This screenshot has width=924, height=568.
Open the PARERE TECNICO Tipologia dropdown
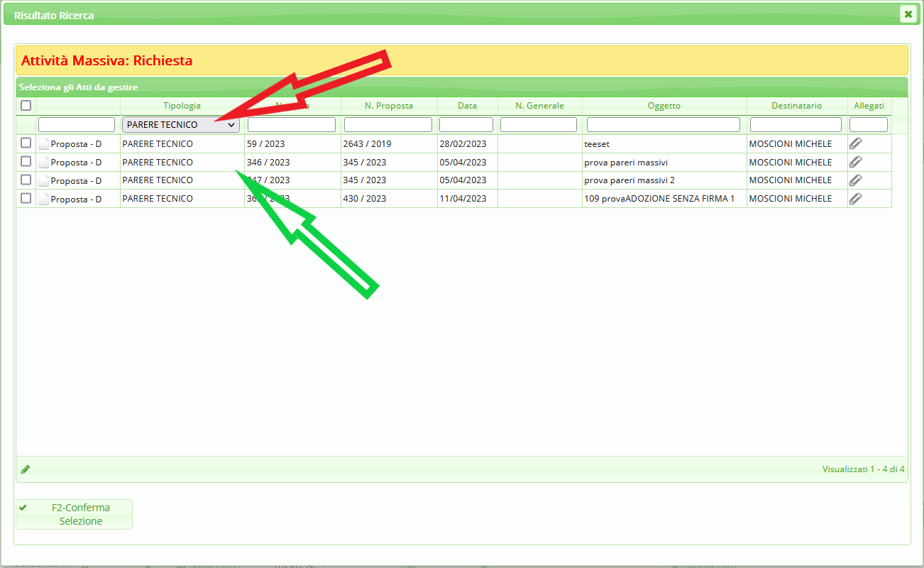(x=181, y=125)
